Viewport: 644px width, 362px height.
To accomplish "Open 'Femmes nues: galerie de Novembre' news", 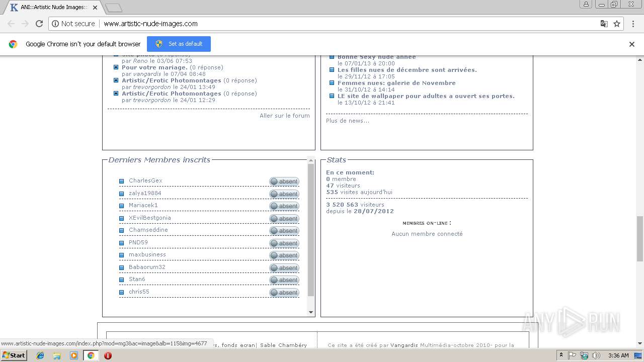I will coord(396,83).
